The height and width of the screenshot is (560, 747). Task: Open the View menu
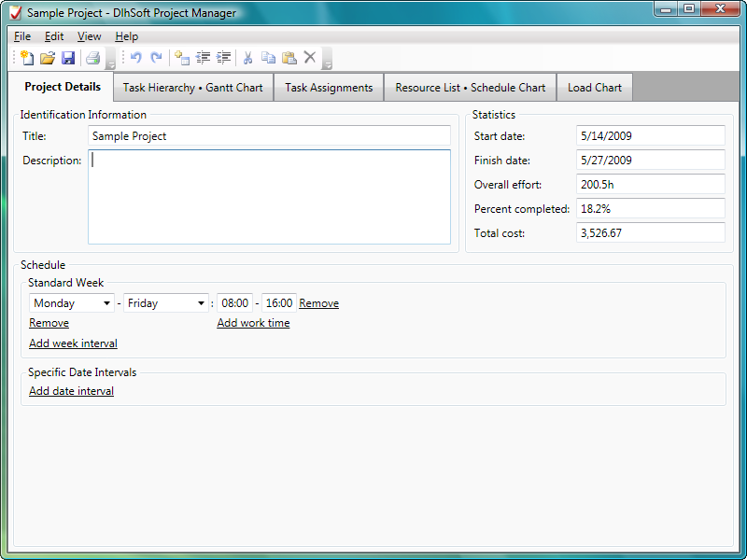[89, 36]
